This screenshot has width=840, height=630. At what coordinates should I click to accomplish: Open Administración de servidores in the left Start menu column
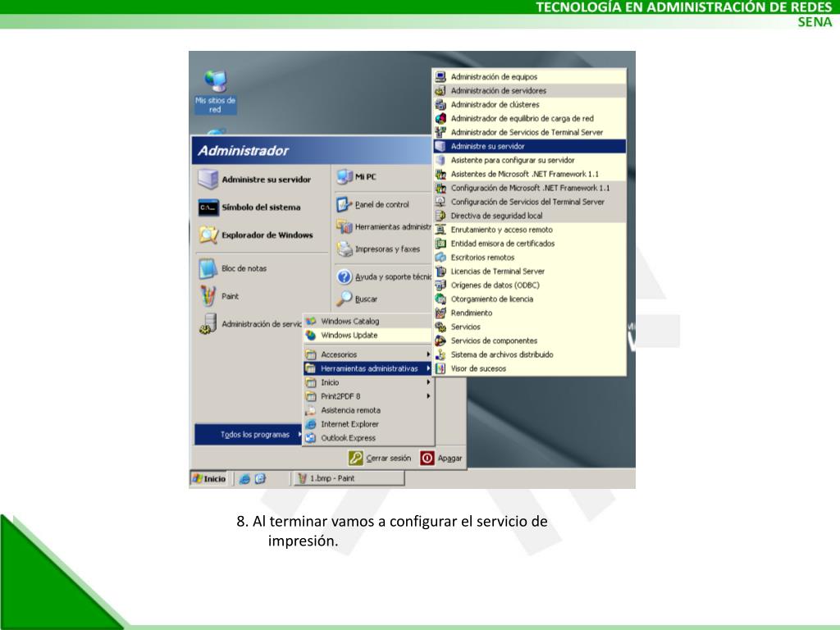click(x=249, y=323)
